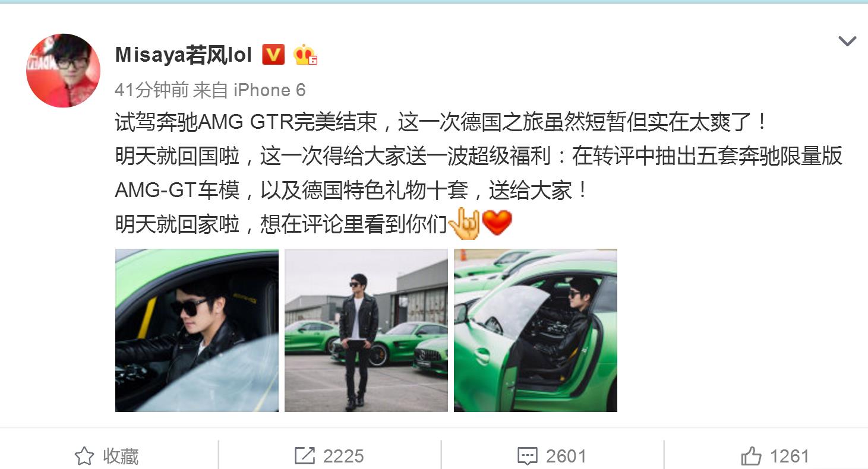Image resolution: width=868 pixels, height=469 pixels.
Task: Click the 收藏 favorite label
Action: [121, 456]
